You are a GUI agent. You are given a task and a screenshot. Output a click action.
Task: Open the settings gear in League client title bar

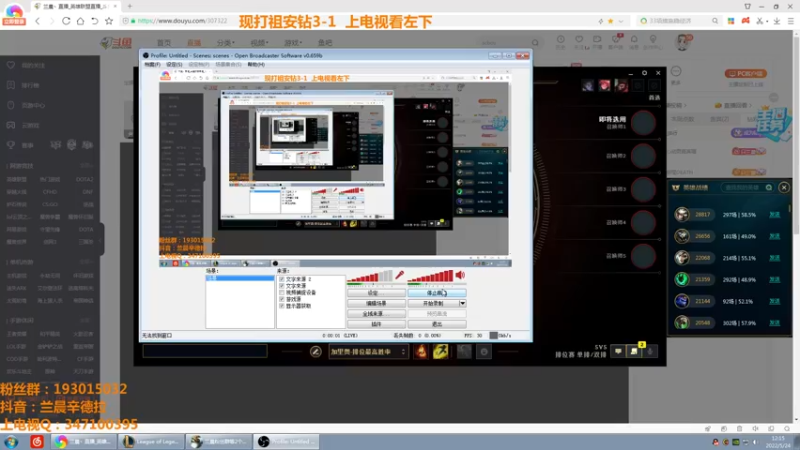click(x=644, y=73)
